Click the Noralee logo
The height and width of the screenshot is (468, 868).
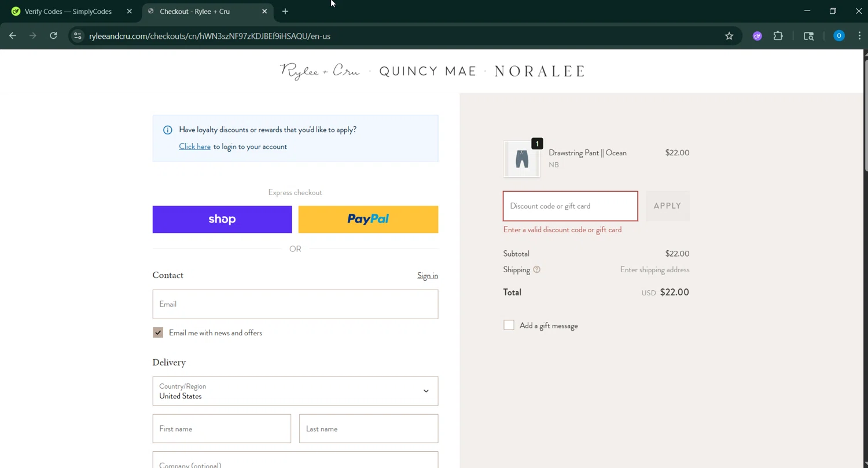(x=540, y=71)
